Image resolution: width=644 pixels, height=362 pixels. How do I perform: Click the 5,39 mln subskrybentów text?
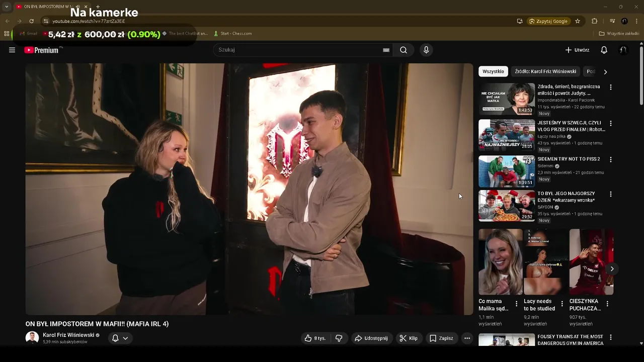(x=65, y=342)
